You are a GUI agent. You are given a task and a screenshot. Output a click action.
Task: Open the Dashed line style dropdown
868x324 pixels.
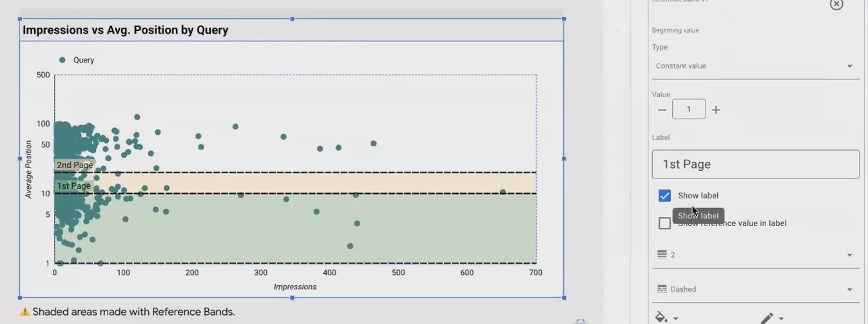(755, 289)
